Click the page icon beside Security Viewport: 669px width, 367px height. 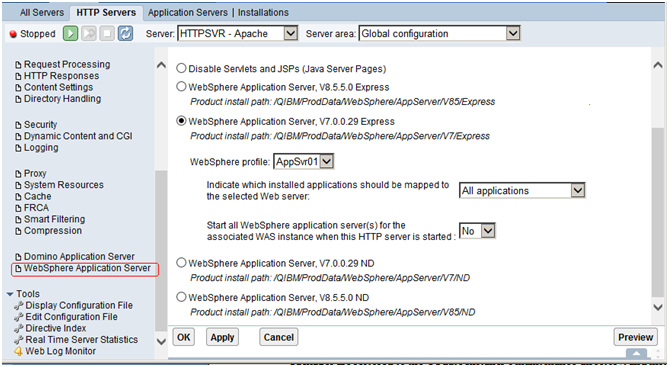18,125
